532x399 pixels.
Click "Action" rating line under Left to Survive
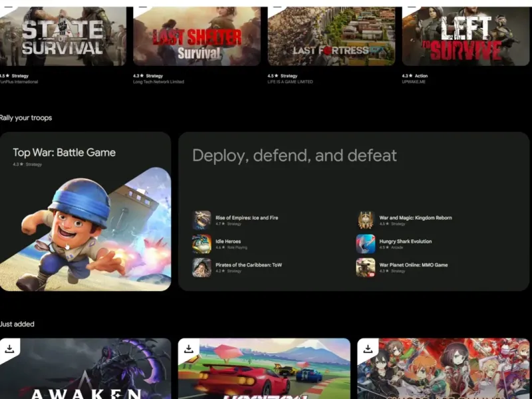[414, 76]
